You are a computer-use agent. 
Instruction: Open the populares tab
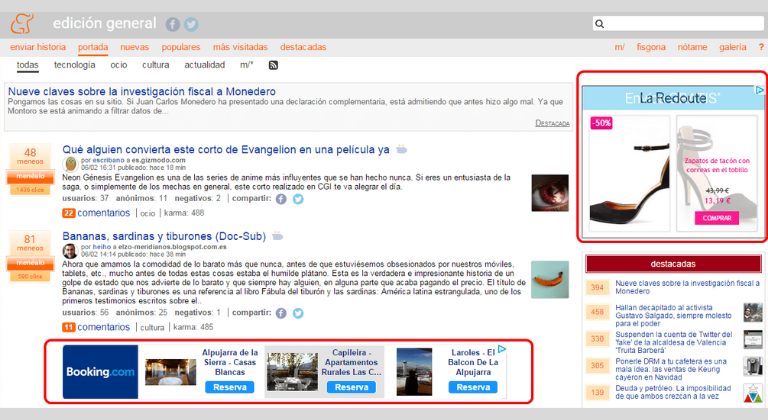[x=181, y=47]
